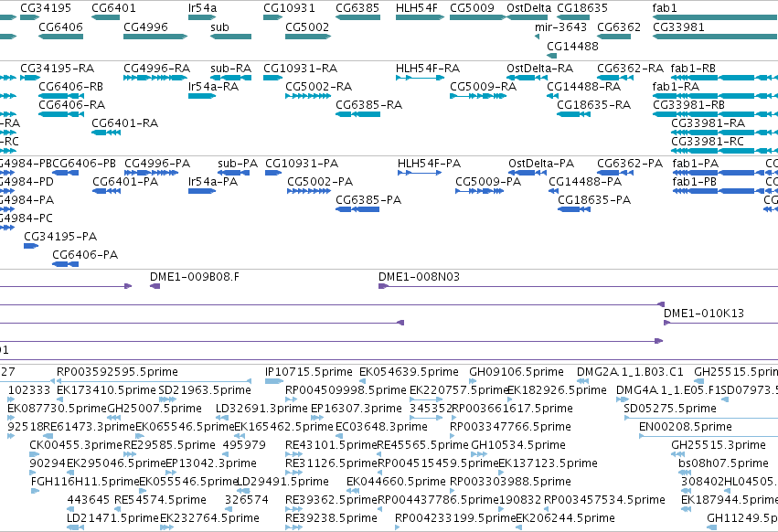Click transcript fab1-RB label
The width and height of the screenshot is (778, 532).
click(x=693, y=68)
